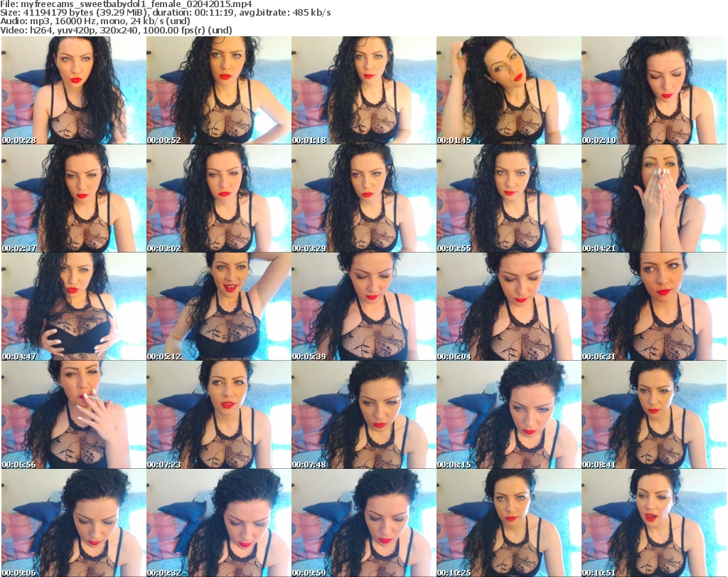Click the frame timestamped 00:08:15
728x577 pixels.
click(x=508, y=414)
